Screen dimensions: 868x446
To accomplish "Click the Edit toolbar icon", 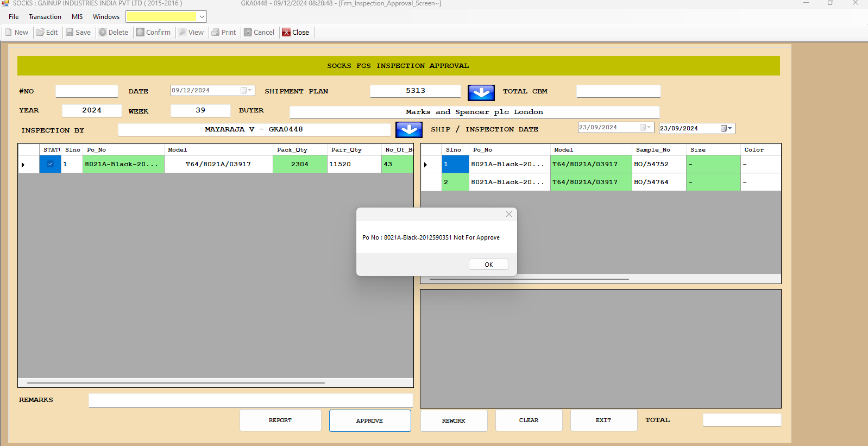I will pyautogui.click(x=40, y=33).
